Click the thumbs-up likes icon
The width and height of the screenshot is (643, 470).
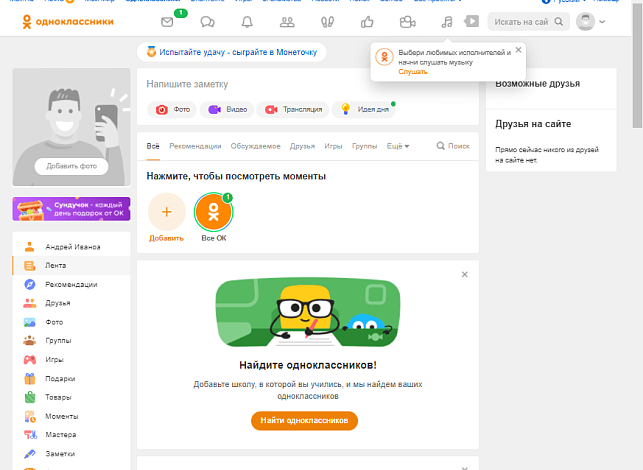click(367, 21)
